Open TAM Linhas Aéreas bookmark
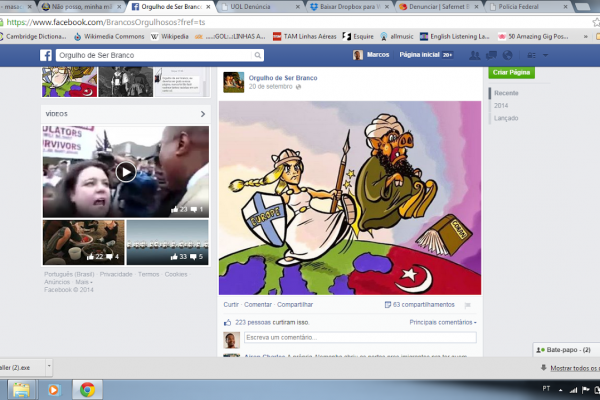This screenshot has width=600, height=400. [305, 36]
